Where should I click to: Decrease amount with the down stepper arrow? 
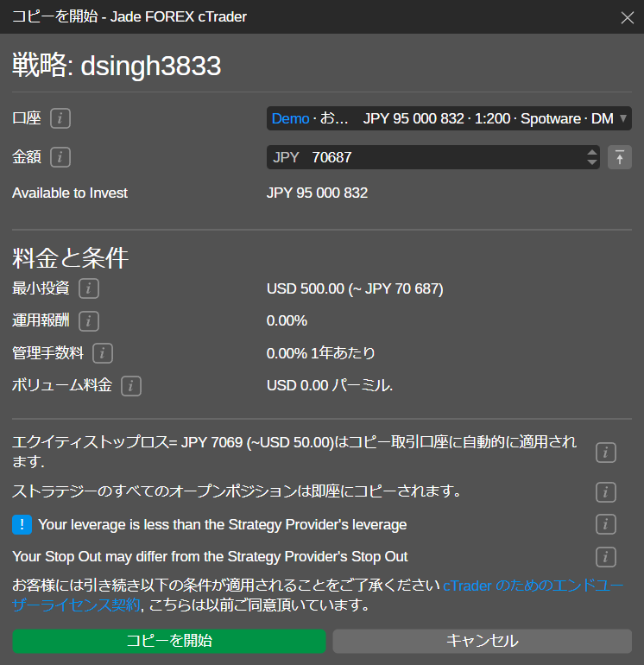click(x=591, y=162)
